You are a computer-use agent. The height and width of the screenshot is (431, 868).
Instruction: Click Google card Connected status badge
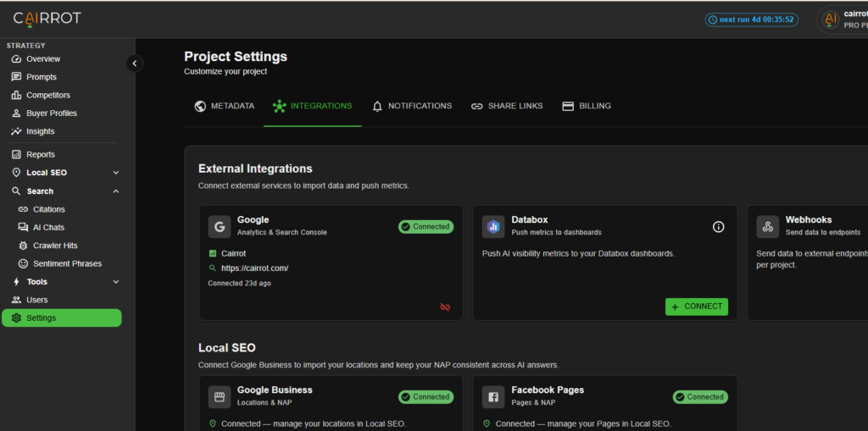(426, 226)
